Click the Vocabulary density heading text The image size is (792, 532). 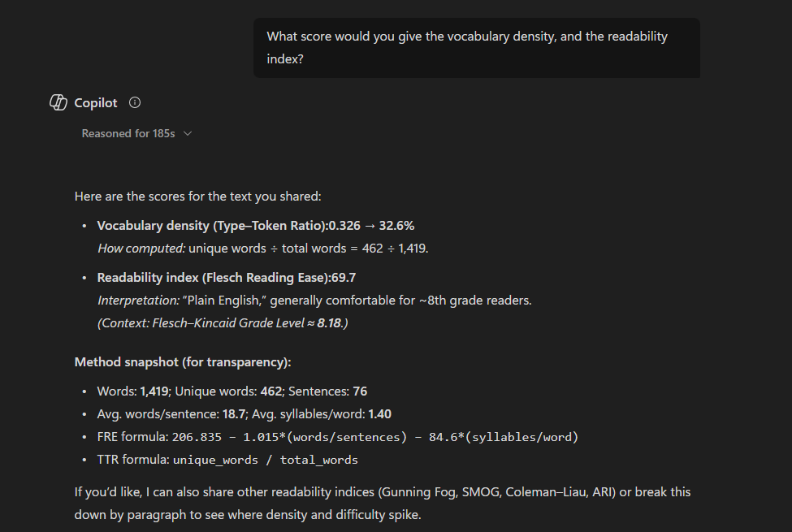pyautogui.click(x=213, y=226)
